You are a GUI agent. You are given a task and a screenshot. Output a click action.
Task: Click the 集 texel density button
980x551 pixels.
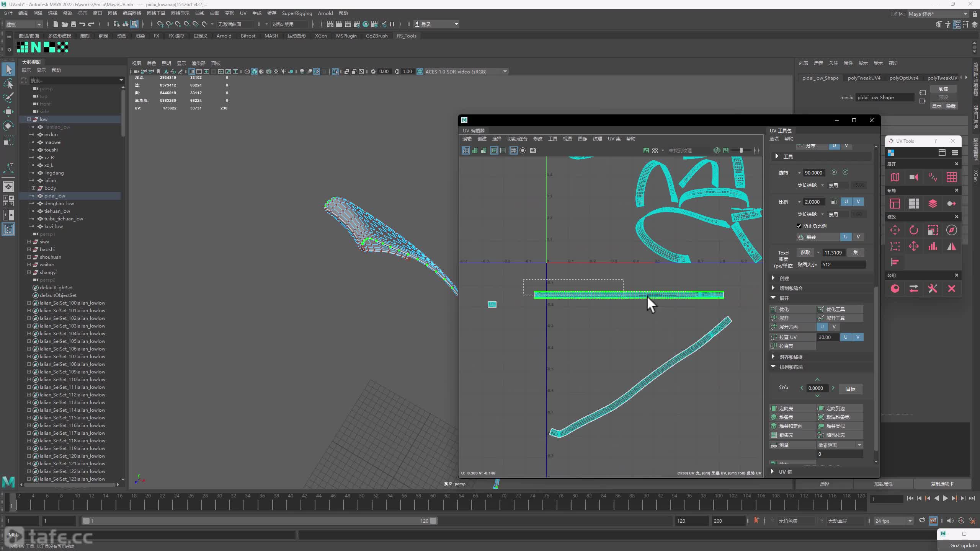pyautogui.click(x=856, y=253)
